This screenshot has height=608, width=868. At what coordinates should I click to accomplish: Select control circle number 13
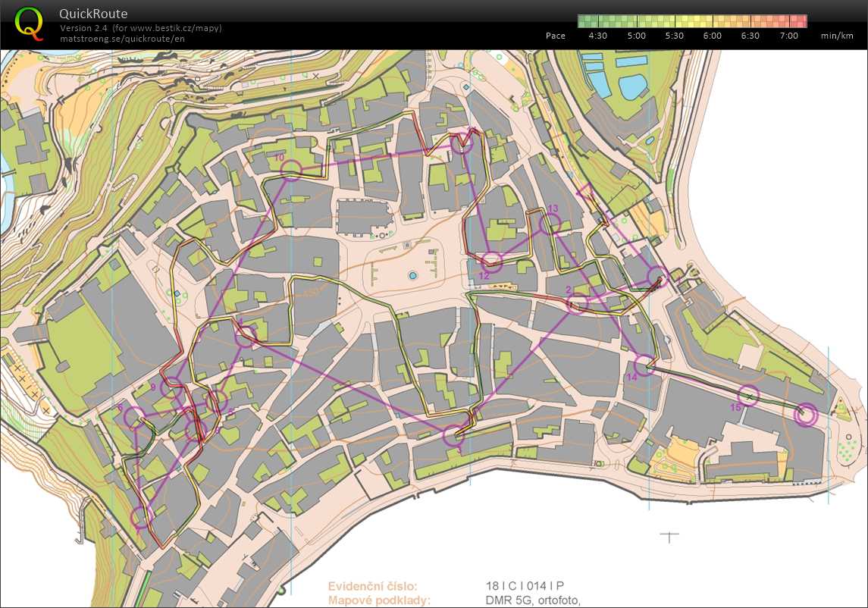point(550,223)
